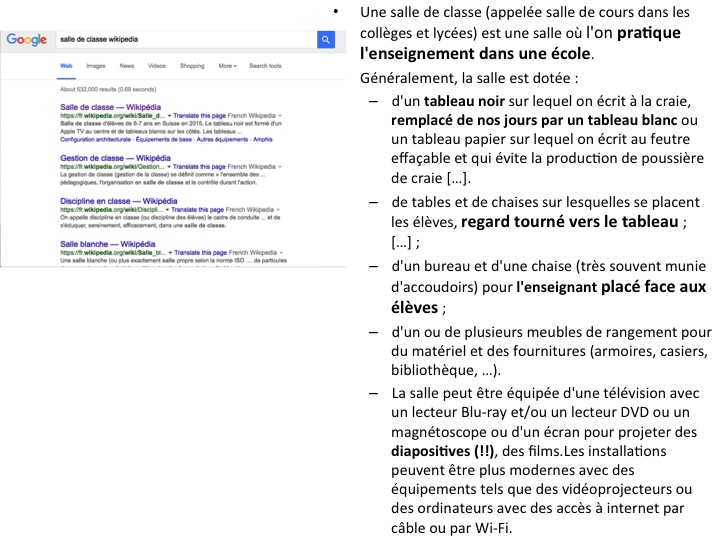Open 'Équipements de base' sitelink
The width and height of the screenshot is (720, 540).
(x=163, y=139)
